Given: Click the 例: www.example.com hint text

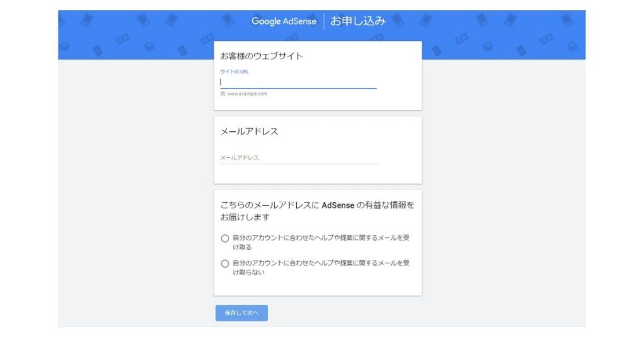Looking at the screenshot, I should [243, 94].
